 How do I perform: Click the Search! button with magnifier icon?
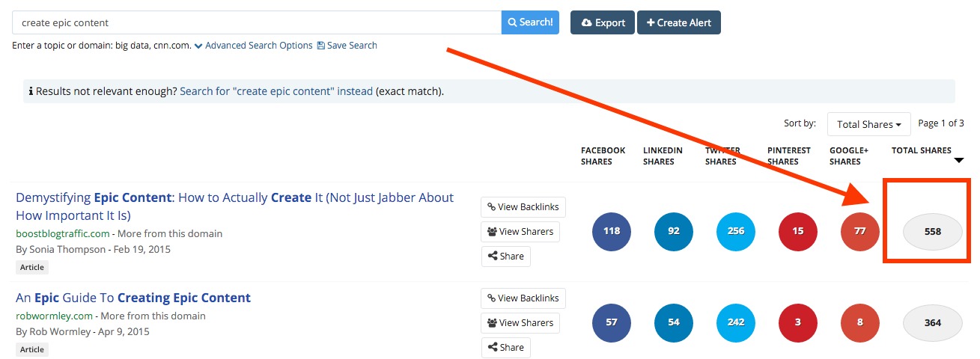point(530,22)
